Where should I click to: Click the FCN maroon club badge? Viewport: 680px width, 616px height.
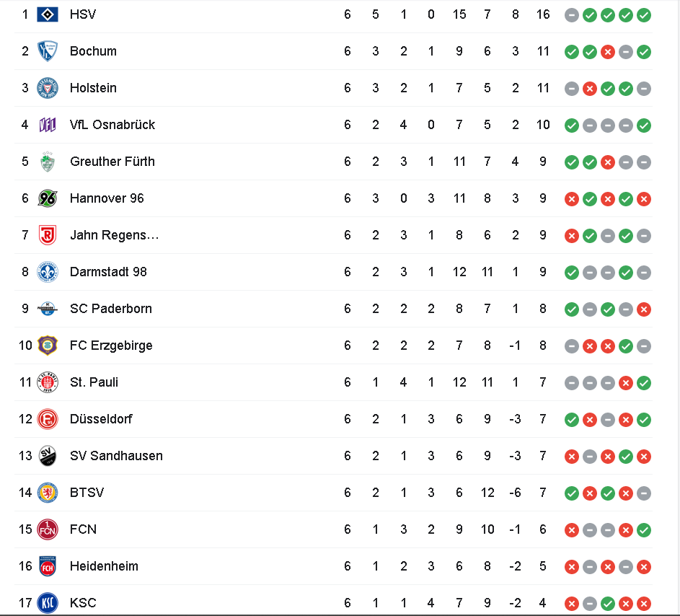48,529
